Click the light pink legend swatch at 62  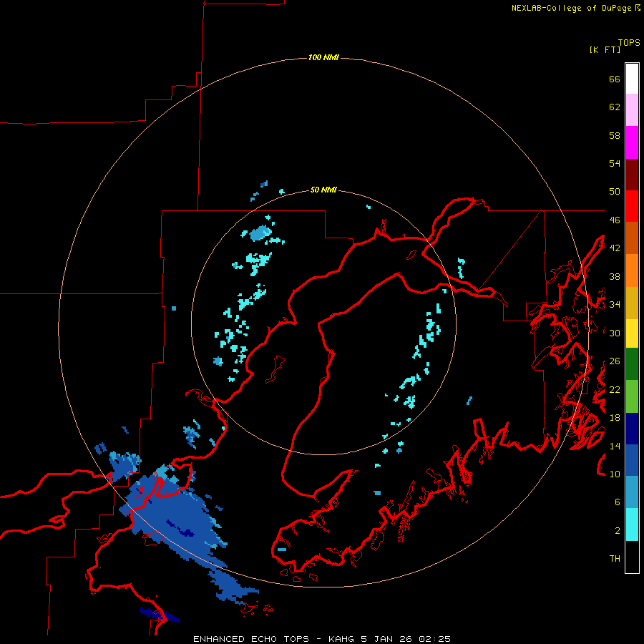point(632,110)
